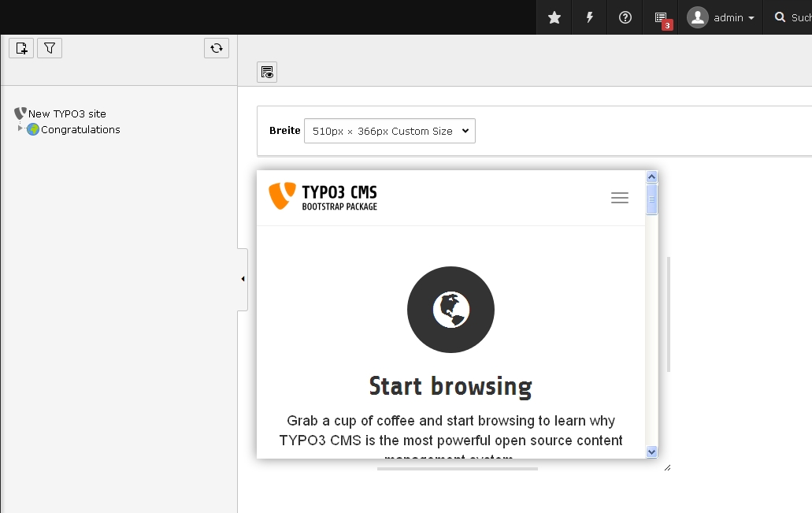Open the page tree filter
Image resolution: width=812 pixels, height=513 pixels.
coord(50,48)
